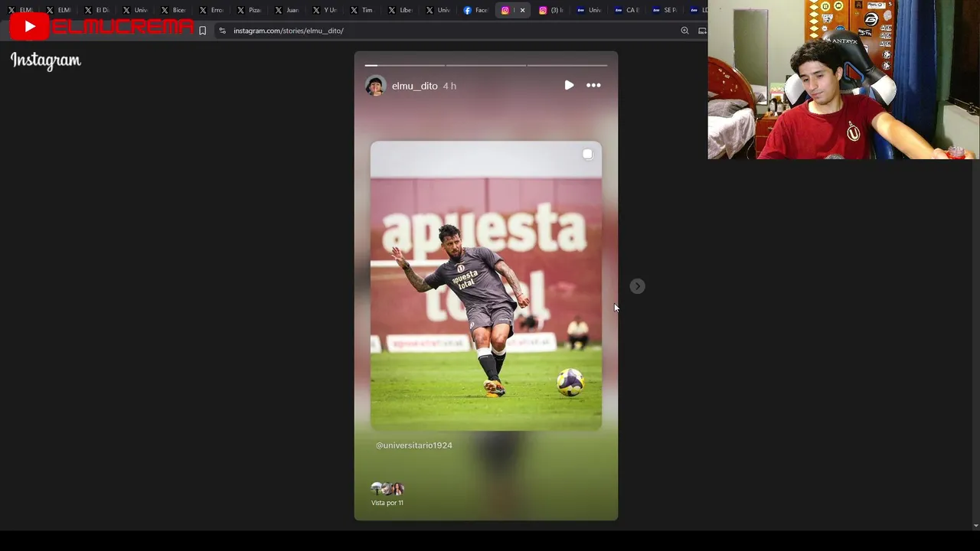Switch to the 'Pizar' X tab
This screenshot has width=980, height=551.
(249, 10)
